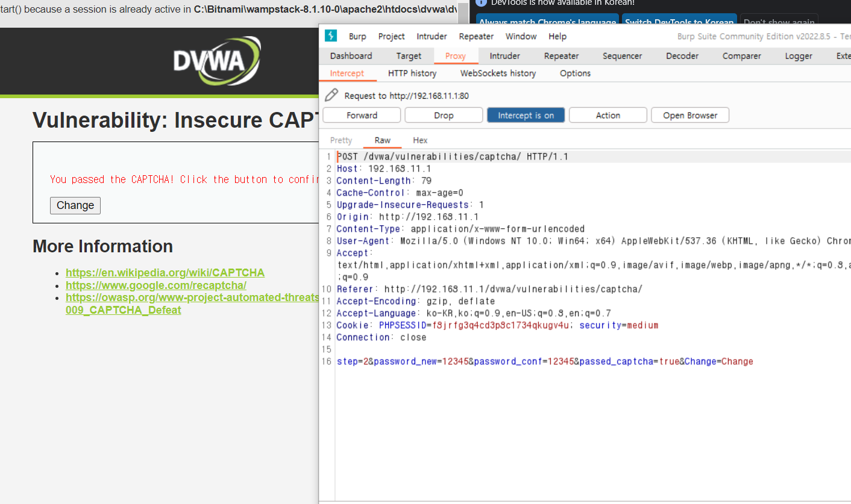Open the Sequencer tab
851x504 pixels.
[x=623, y=55]
